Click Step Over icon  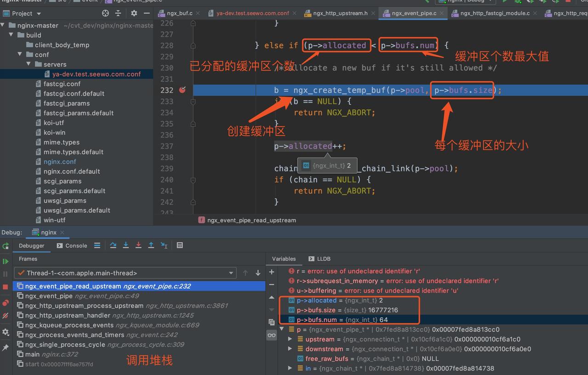click(x=113, y=245)
